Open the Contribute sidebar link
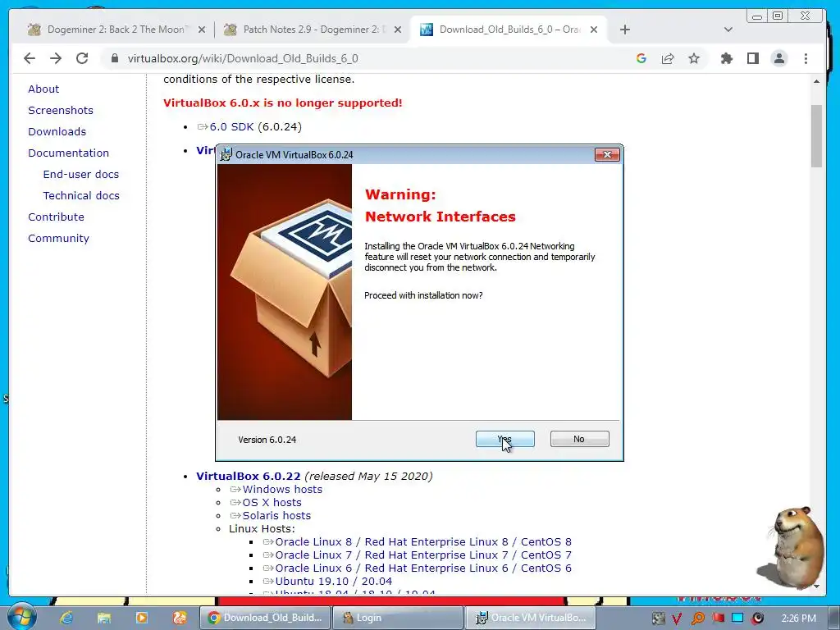 pos(56,217)
